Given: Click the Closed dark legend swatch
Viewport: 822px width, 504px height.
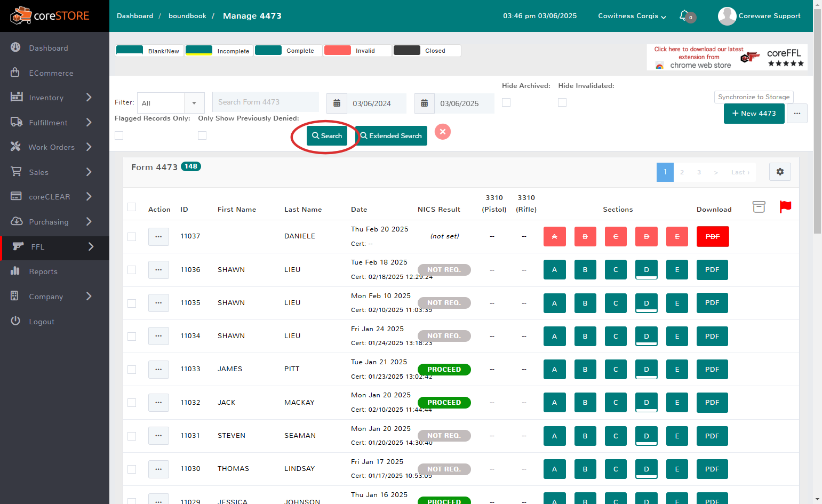Looking at the screenshot, I should click(406, 50).
